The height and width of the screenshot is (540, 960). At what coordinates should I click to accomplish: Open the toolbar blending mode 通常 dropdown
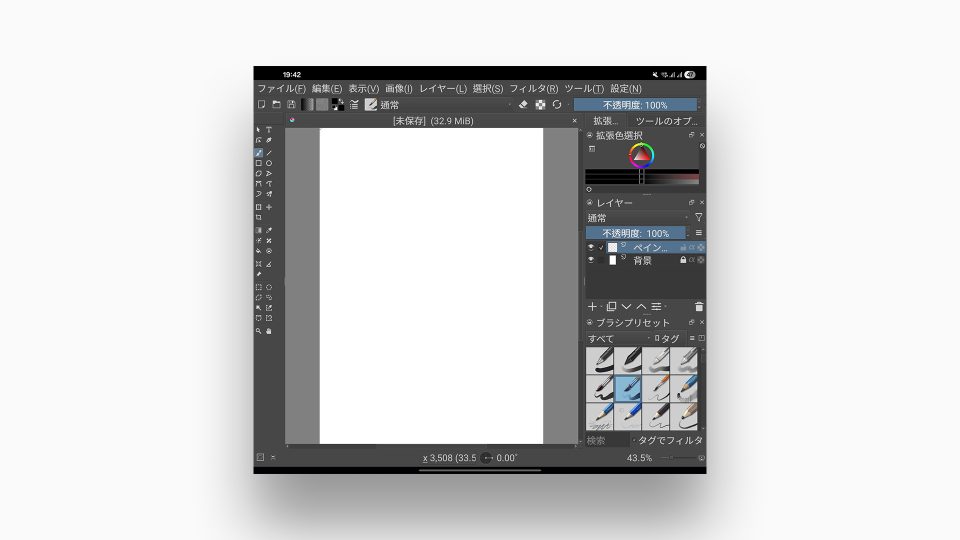click(445, 104)
